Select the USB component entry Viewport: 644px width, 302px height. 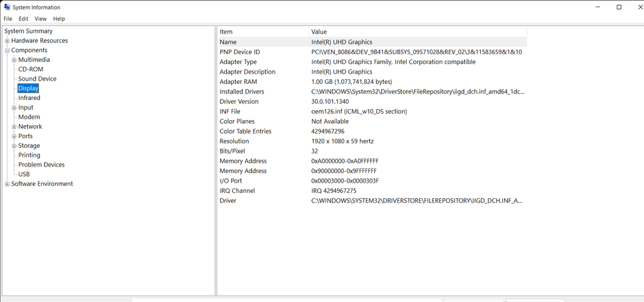24,174
